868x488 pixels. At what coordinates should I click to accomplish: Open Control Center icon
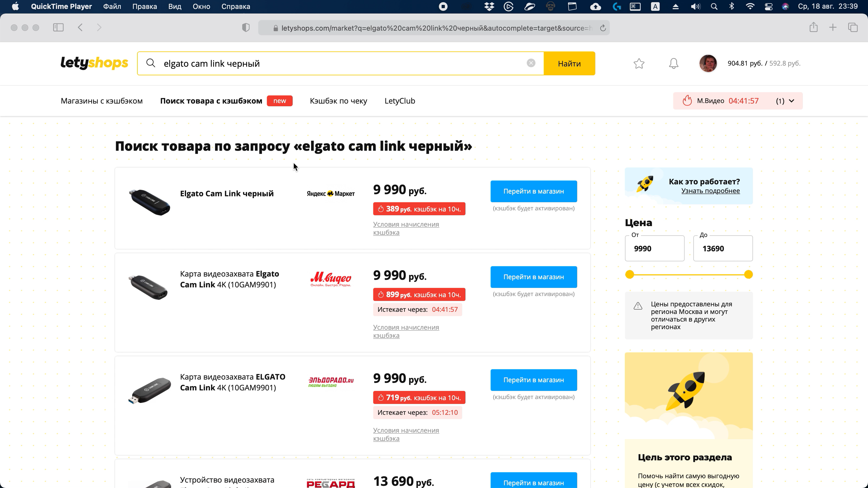(x=769, y=7)
